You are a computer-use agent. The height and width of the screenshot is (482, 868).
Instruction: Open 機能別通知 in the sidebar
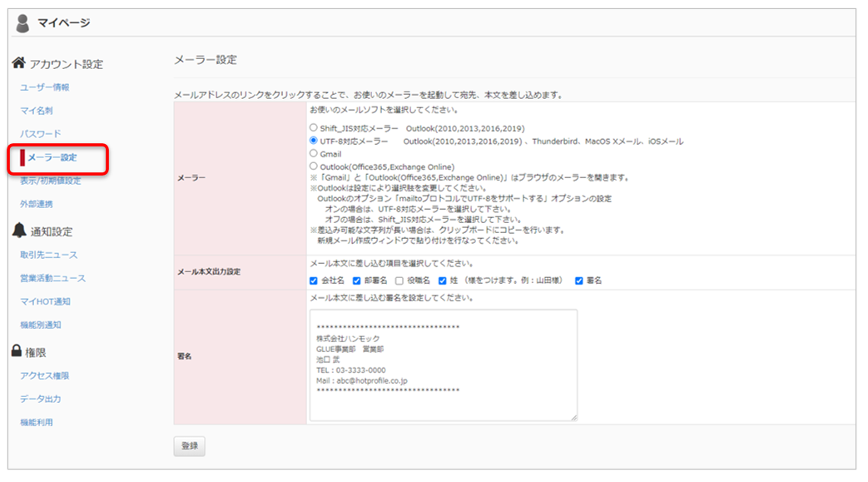tap(41, 325)
